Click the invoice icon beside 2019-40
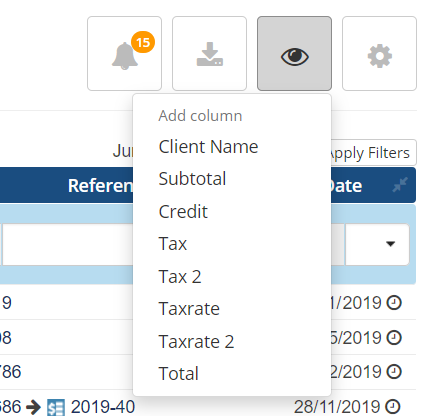Screen dimensions: 426x416 [56, 407]
